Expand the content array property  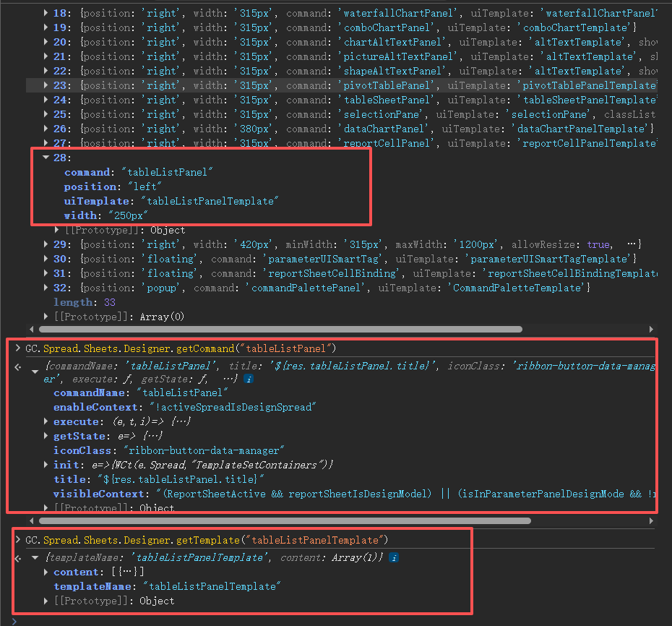tap(46, 572)
